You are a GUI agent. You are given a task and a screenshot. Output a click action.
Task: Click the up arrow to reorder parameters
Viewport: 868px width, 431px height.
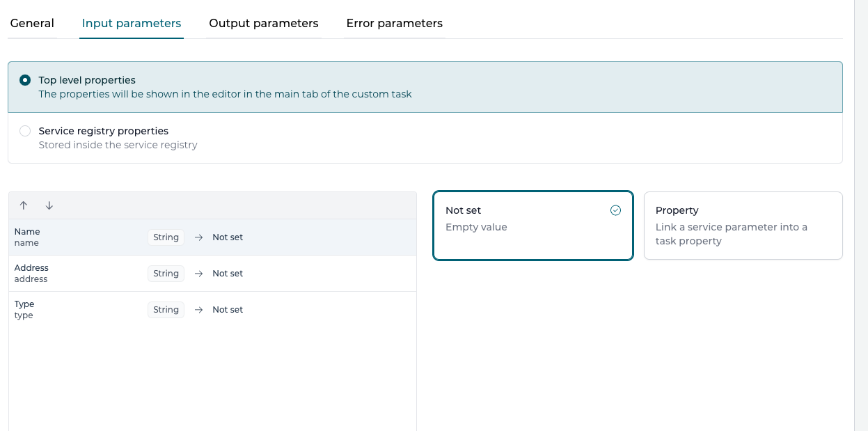tap(23, 205)
